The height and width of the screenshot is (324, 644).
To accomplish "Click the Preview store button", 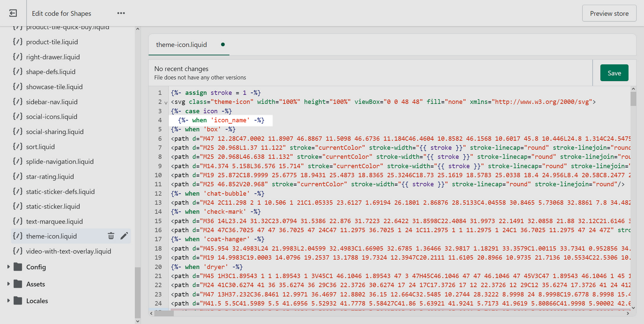I will [609, 13].
